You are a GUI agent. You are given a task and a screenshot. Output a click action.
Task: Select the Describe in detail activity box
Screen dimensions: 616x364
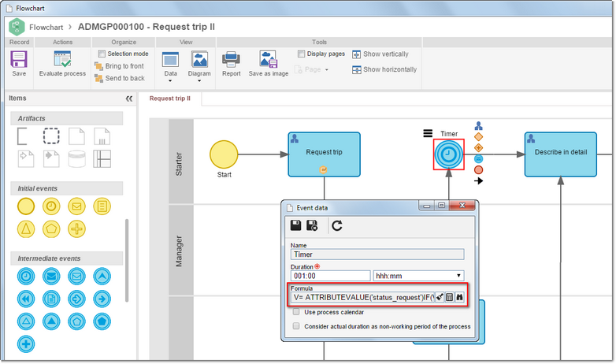click(561, 154)
